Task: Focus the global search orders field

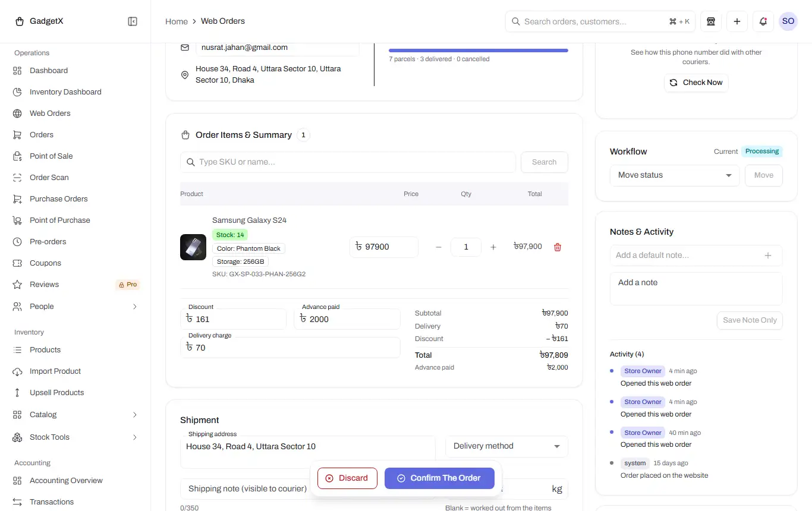Action: (x=600, y=21)
